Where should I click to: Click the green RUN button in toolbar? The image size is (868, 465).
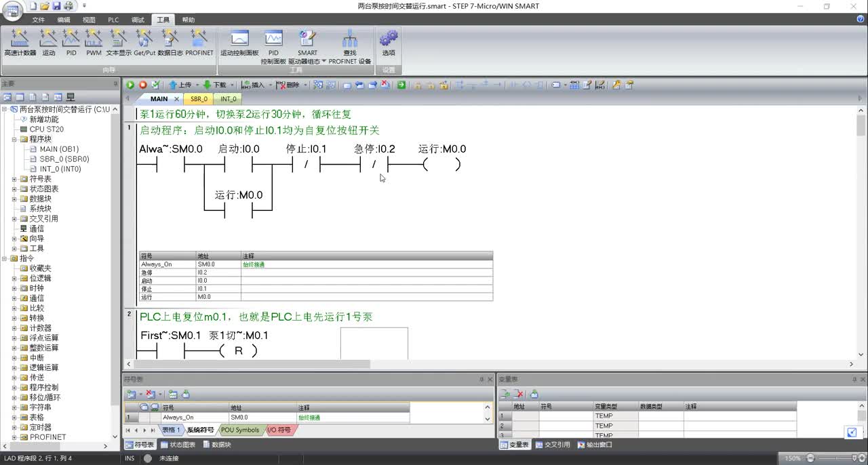[130, 85]
